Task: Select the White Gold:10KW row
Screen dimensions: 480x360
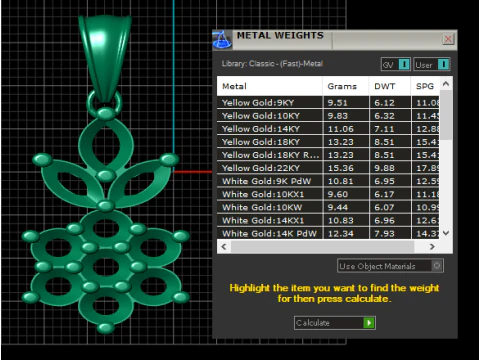Action: [x=328, y=207]
